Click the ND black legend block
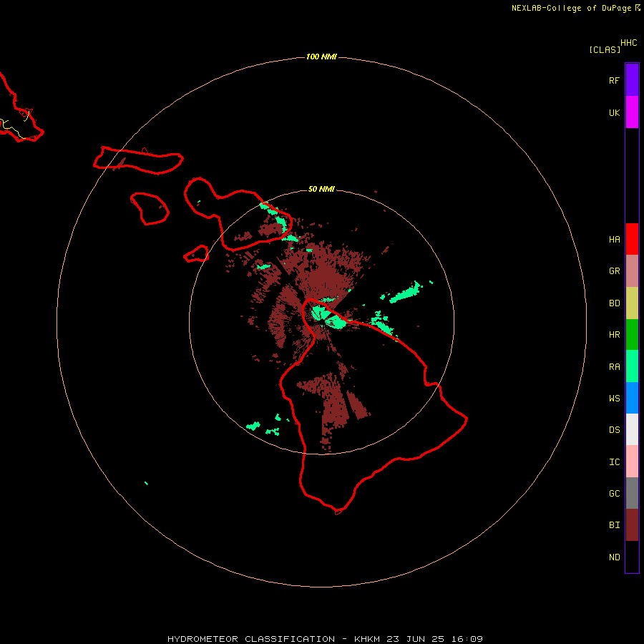The width and height of the screenshot is (644, 644). point(632,557)
